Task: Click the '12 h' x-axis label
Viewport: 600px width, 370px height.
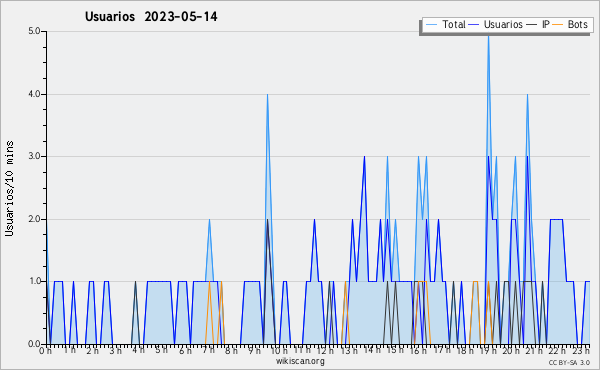Action: (x=325, y=351)
